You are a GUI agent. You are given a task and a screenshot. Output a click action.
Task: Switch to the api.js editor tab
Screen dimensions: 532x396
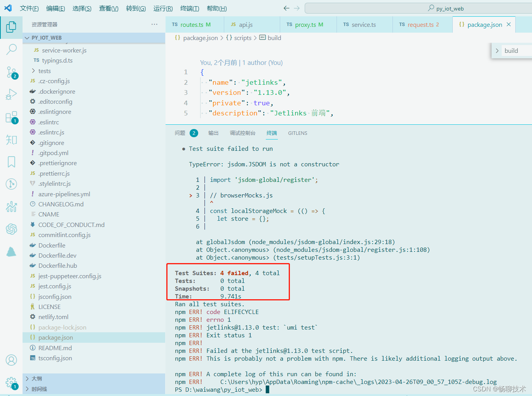pos(245,24)
